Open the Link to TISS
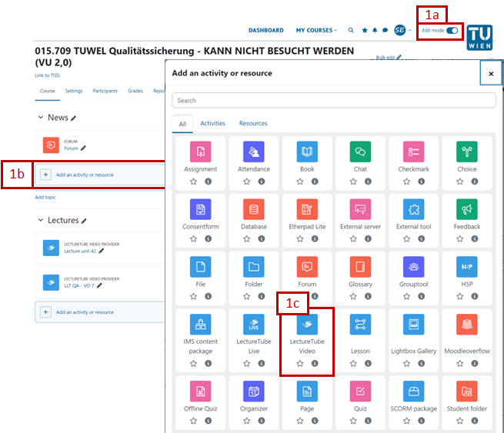 click(x=47, y=75)
